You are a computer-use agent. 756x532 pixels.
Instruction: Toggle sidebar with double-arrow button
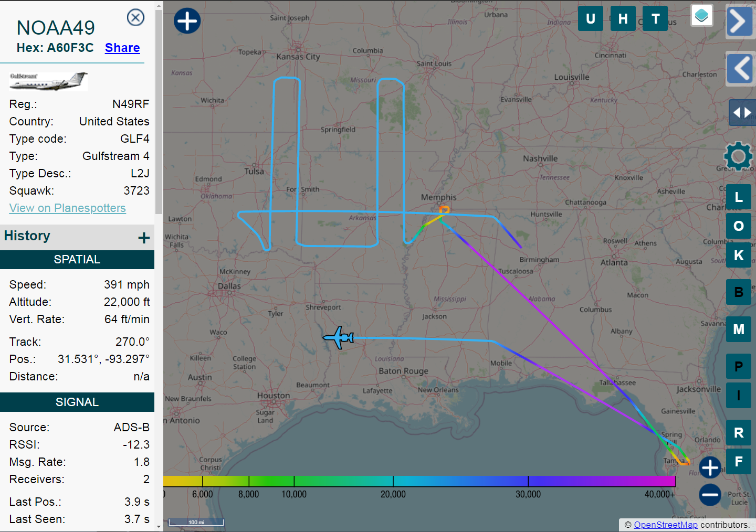pos(742,113)
